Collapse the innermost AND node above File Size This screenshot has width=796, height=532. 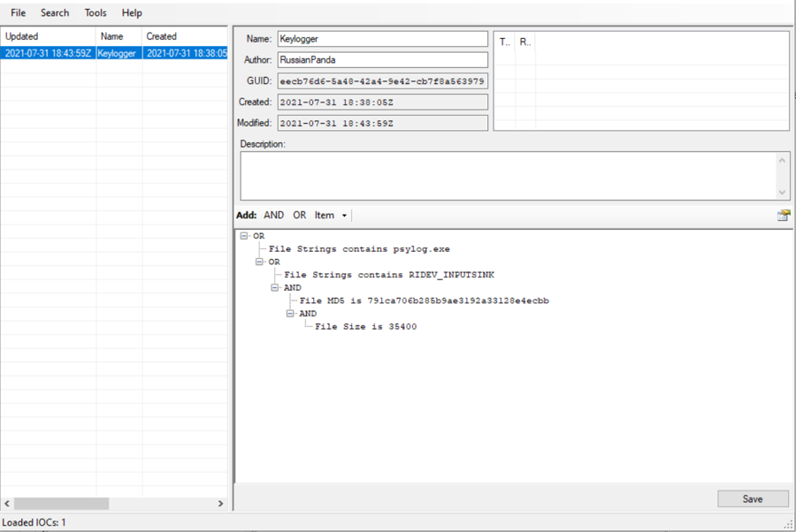[290, 313]
